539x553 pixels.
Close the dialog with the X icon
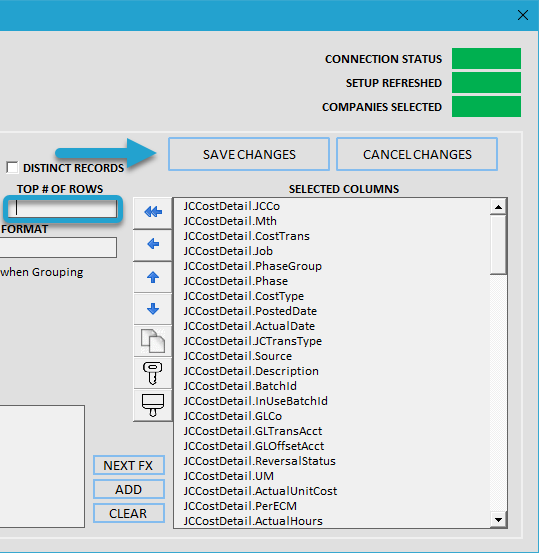point(522,15)
